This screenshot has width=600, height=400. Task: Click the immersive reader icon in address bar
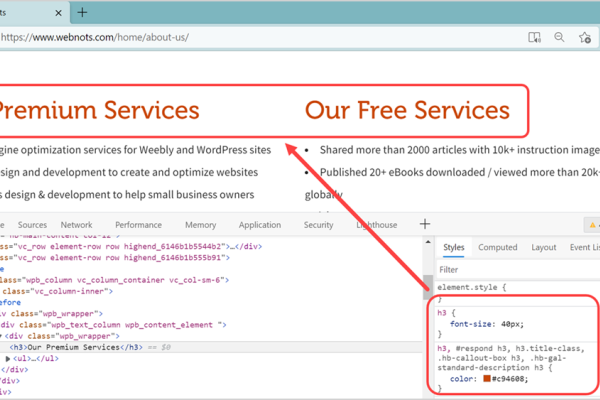(x=535, y=38)
